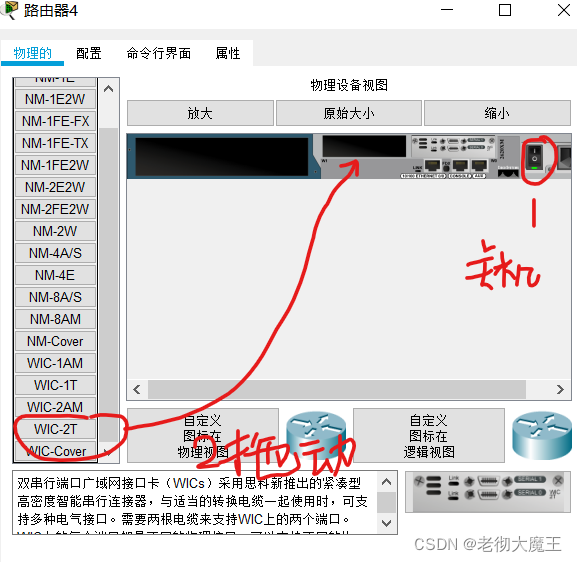Click the description box scroll up arrow

tap(387, 482)
